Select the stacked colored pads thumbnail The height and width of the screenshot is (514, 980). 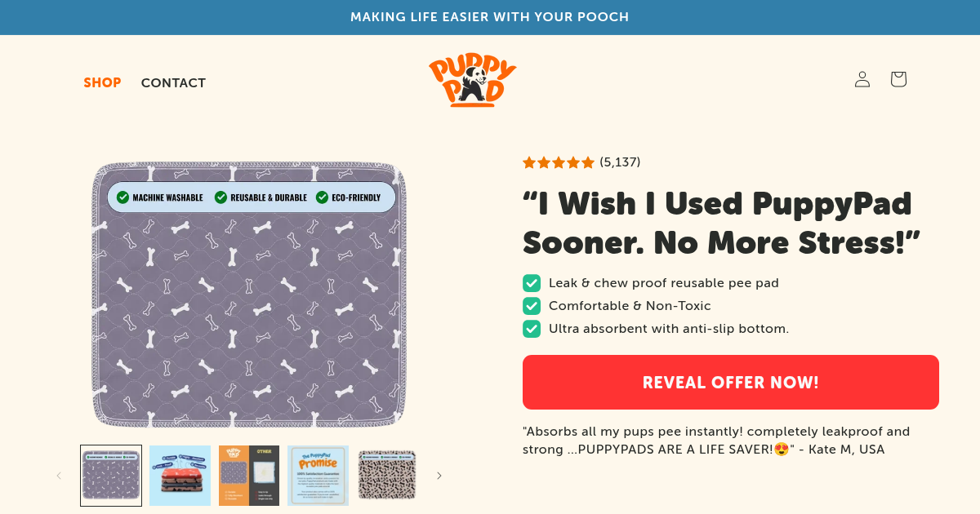tap(180, 476)
